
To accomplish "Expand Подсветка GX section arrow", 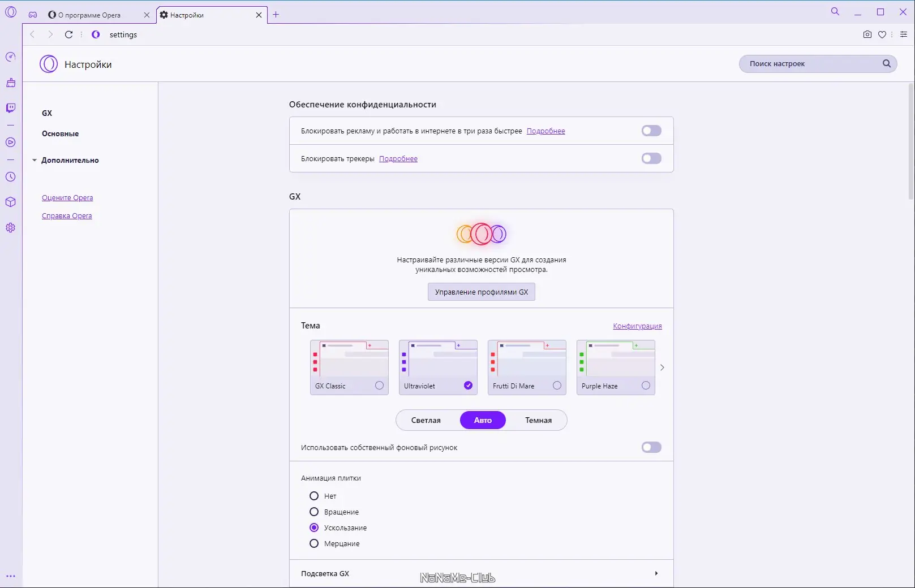I will click(x=656, y=573).
